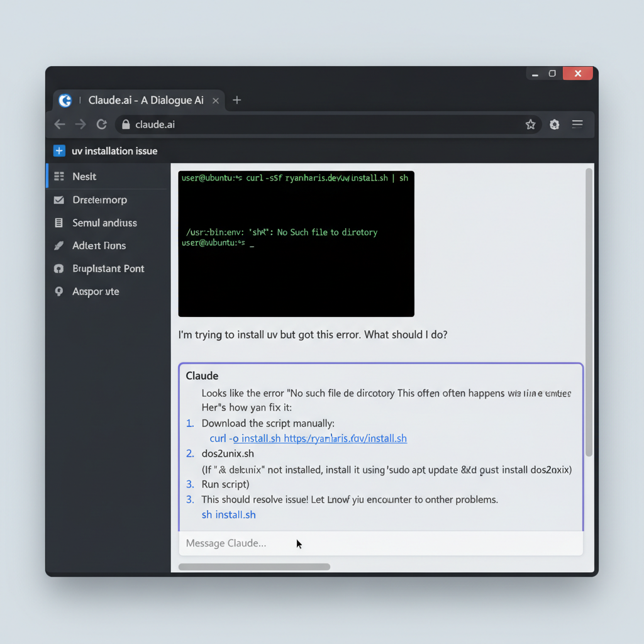This screenshot has width=644, height=644.
Task: Bookmark this page with the star
Action: [x=530, y=125]
